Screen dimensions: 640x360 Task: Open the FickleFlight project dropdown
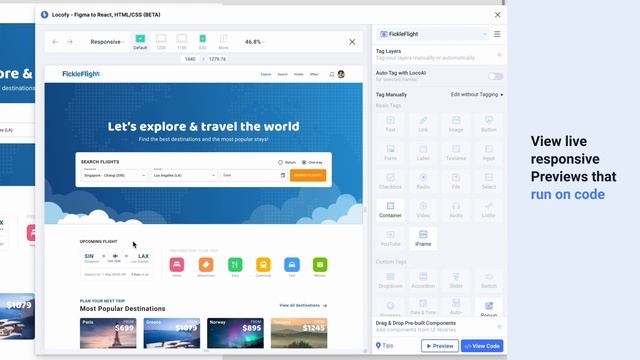click(433, 34)
